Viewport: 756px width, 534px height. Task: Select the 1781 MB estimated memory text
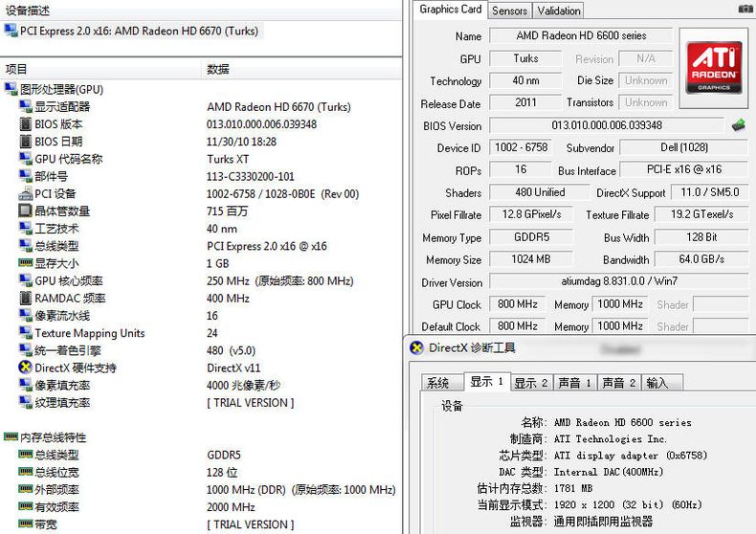[x=573, y=488]
